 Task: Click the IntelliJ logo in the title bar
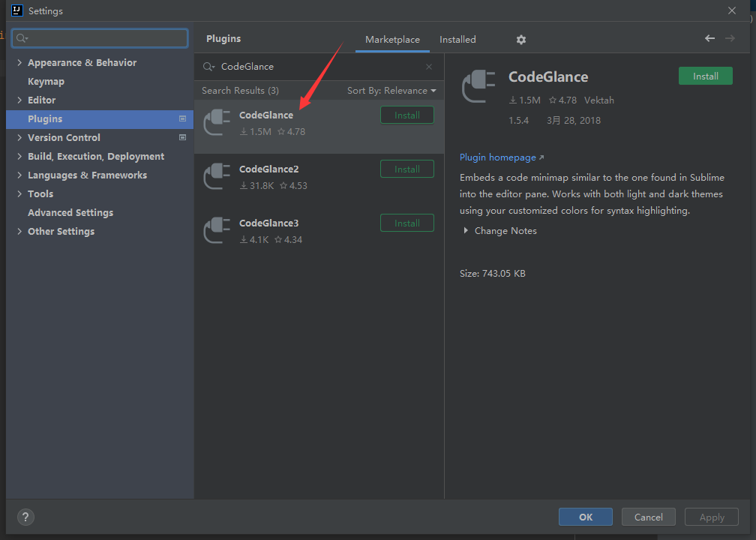coord(16,10)
